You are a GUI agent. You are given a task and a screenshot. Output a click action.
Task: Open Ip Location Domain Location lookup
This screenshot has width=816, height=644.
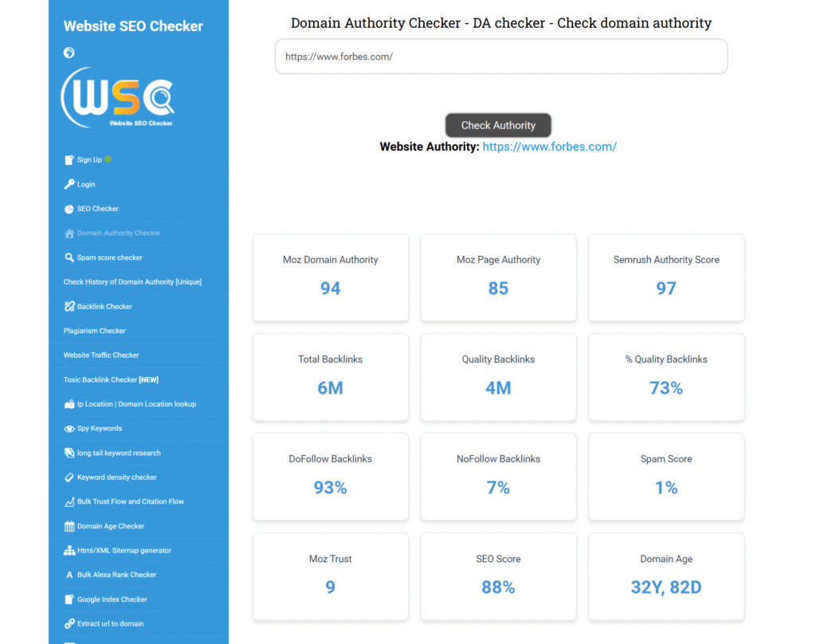click(139, 404)
